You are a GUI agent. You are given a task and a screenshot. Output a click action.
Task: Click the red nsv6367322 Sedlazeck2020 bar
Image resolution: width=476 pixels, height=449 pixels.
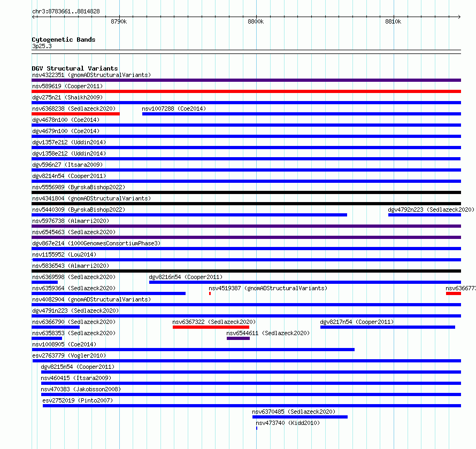click(x=211, y=327)
